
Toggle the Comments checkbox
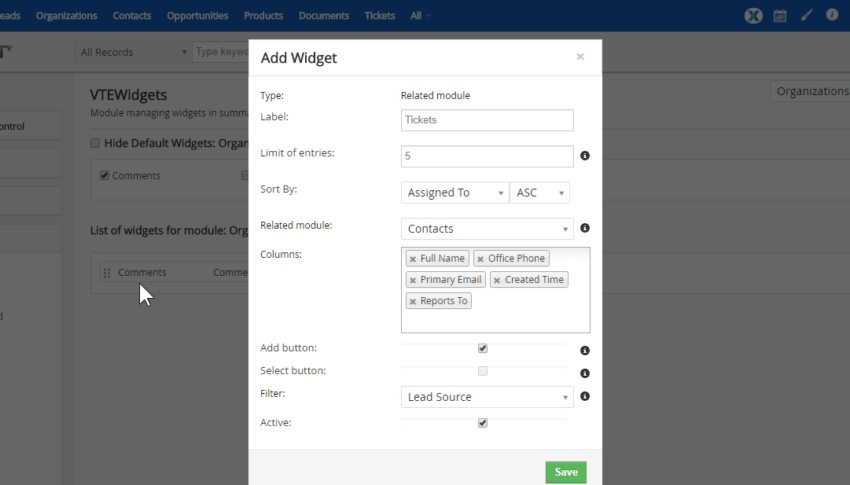point(105,176)
